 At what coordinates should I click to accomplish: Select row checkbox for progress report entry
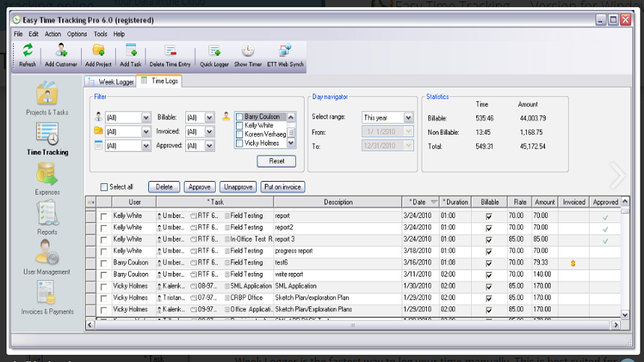(103, 251)
